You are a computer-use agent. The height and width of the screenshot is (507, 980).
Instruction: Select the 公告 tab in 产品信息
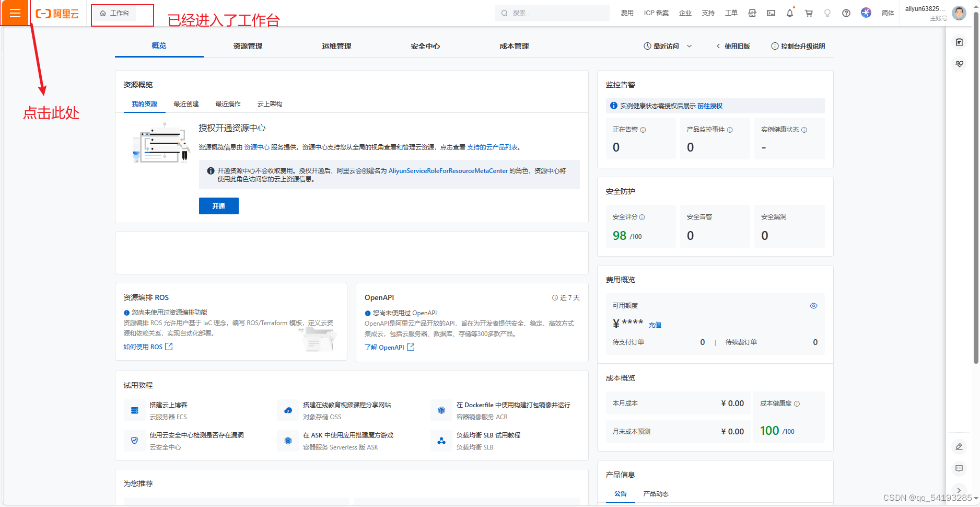tap(621, 494)
